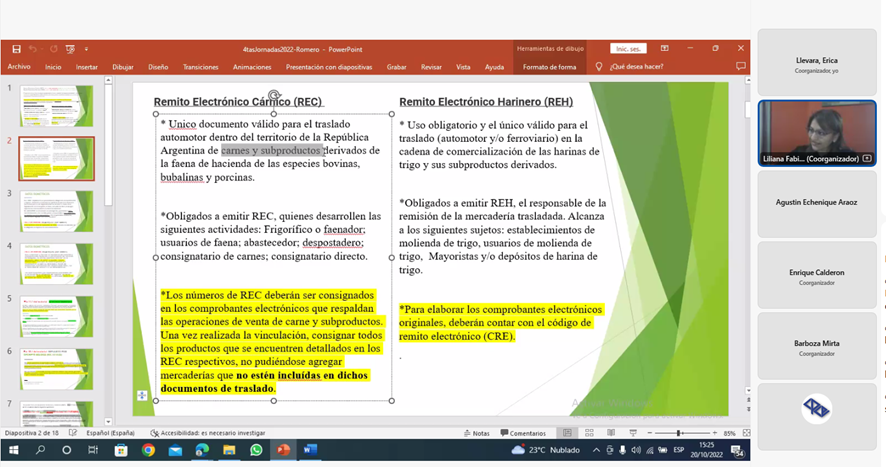Open the Formato de forma tab

tap(549, 67)
